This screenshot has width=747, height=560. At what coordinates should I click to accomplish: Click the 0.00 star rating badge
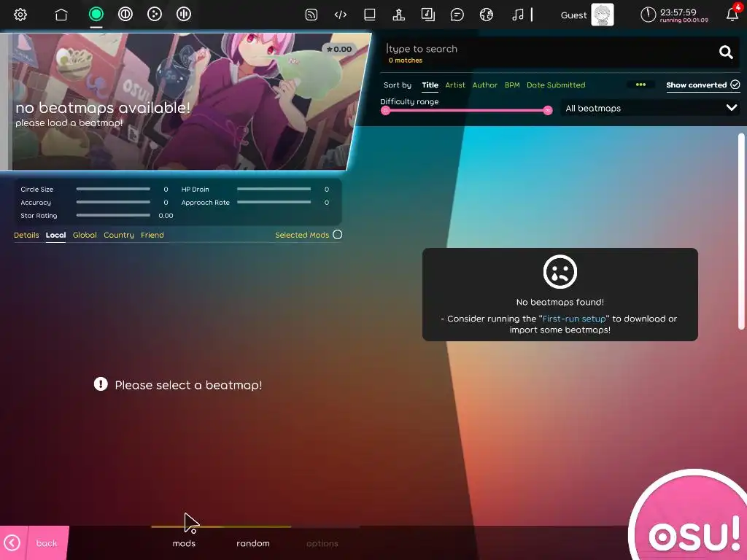coord(338,49)
